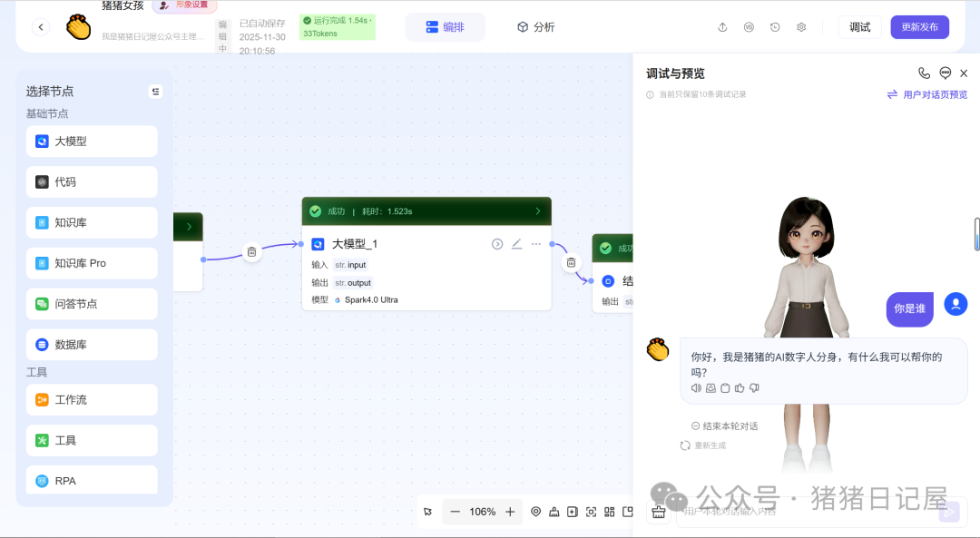Give a thumbs up to the AI reply
Viewport: 980px width, 538px height.
tap(740, 387)
